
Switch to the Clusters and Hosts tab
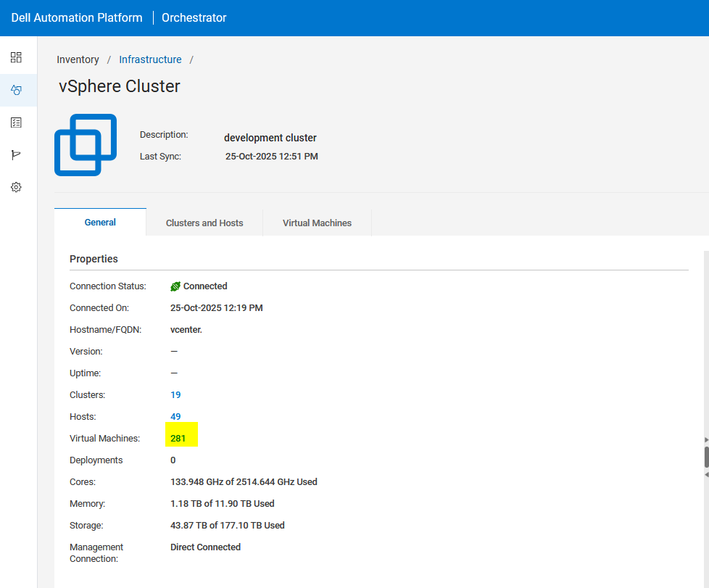click(x=204, y=223)
